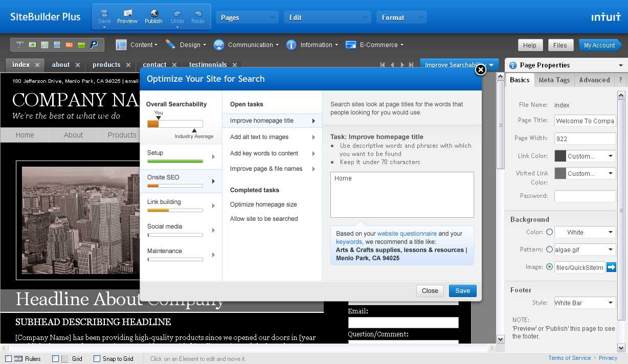Click the Save icon in top toolbar
The width and height of the screenshot is (628, 364).
click(104, 17)
